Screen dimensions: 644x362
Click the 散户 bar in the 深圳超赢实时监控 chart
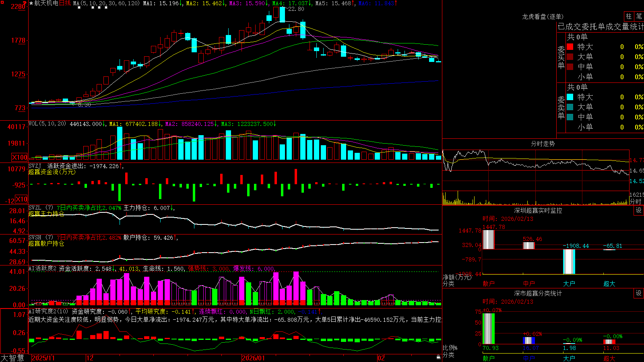tap(489, 240)
